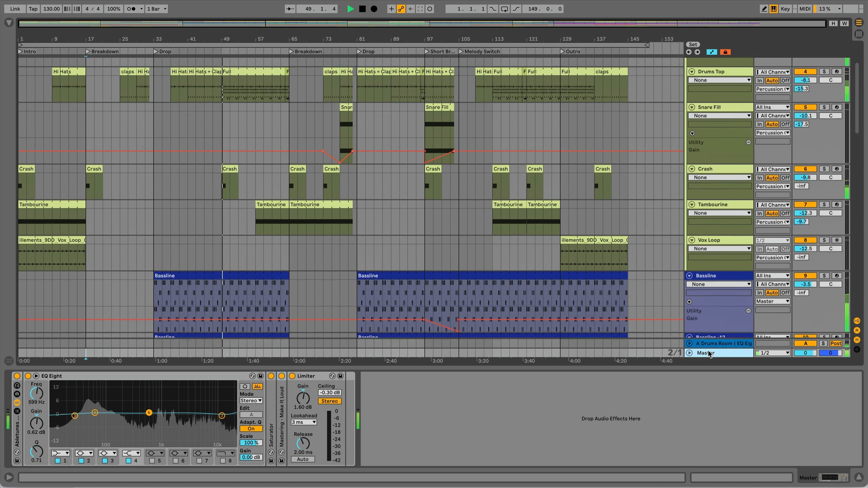The image size is (868, 488).
Task: Open the Percussion output dropdown on Drums Top
Action: click(x=772, y=89)
